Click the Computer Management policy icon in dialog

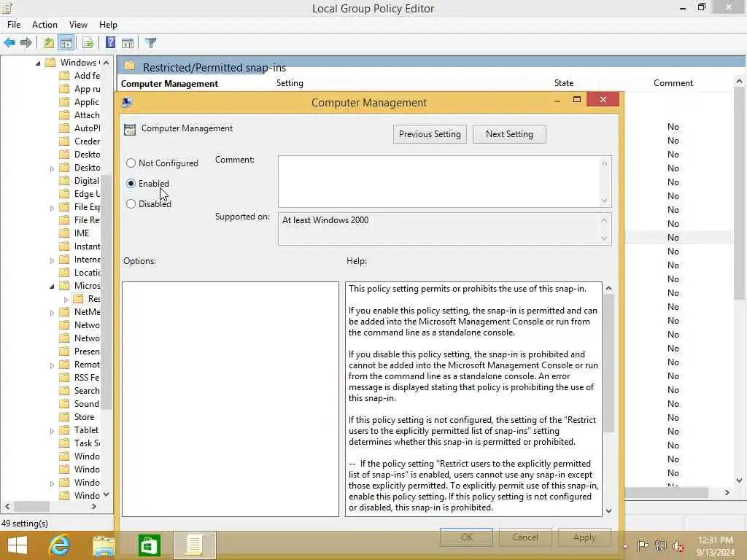(130, 128)
